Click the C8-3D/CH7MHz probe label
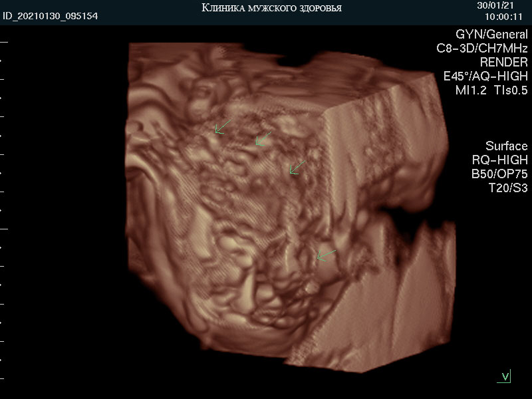The height and width of the screenshot is (399, 532). (482, 49)
